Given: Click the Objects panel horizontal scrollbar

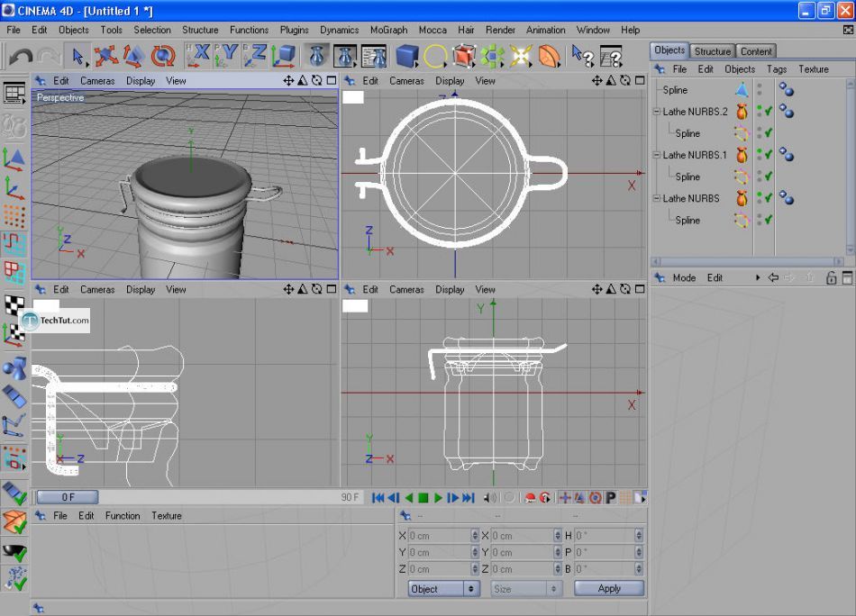Looking at the screenshot, I should click(748, 261).
